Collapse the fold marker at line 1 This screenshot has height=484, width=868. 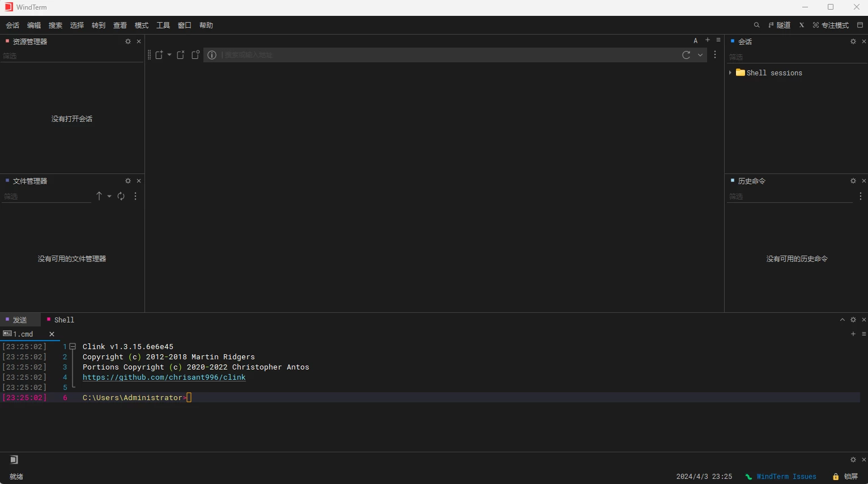coord(73,346)
